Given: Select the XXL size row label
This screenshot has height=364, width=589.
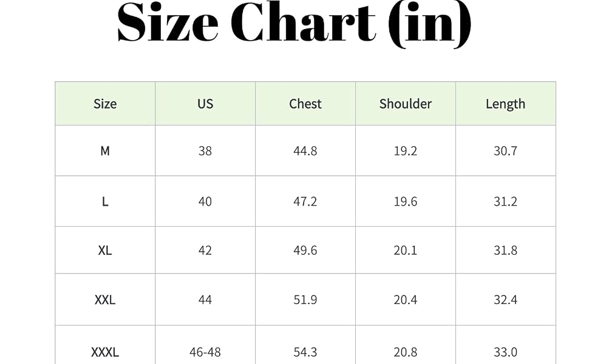Looking at the screenshot, I should coord(105,300).
